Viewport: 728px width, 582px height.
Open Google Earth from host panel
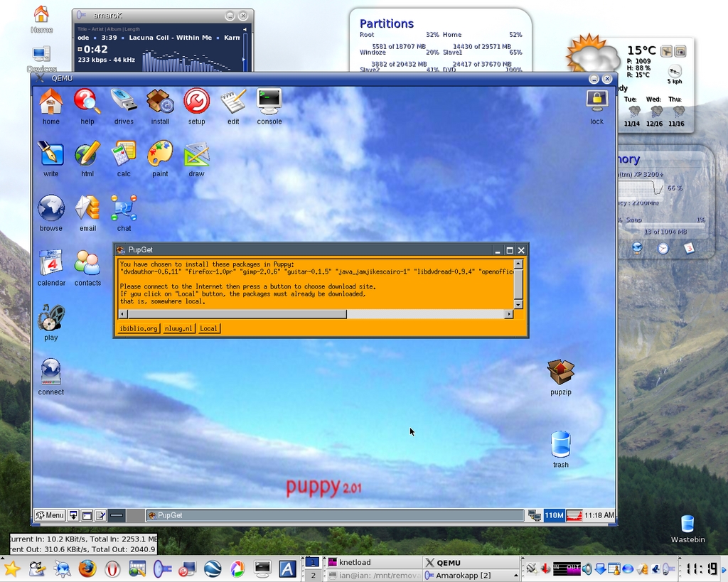212,568
